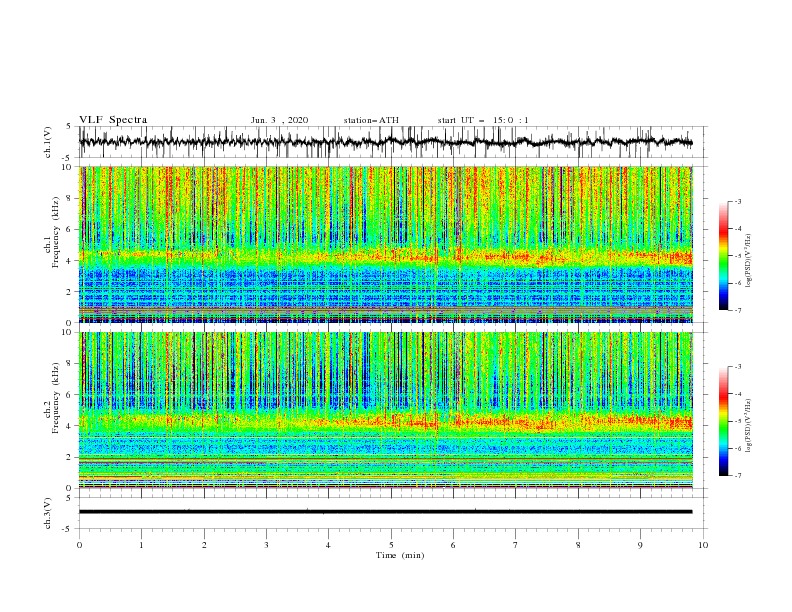This screenshot has width=792, height=612.
Task: Select the "start UT = 15:0 :1" text
Action: coord(483,120)
